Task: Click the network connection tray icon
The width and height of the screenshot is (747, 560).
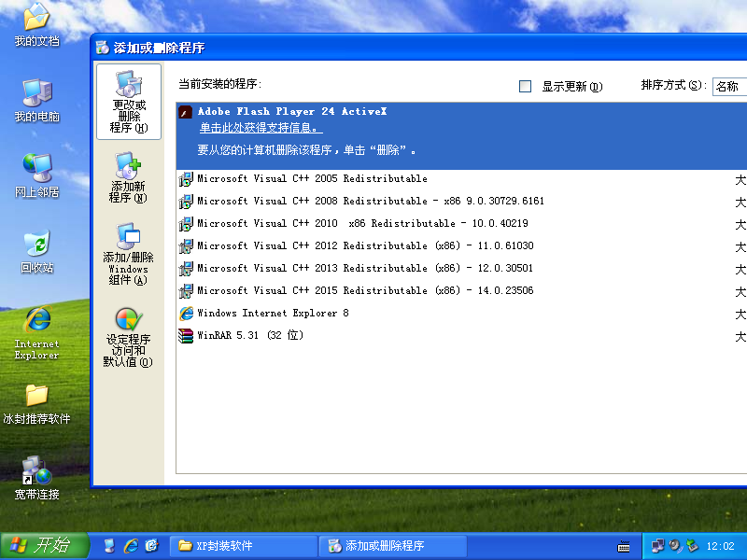Action: pos(658,546)
